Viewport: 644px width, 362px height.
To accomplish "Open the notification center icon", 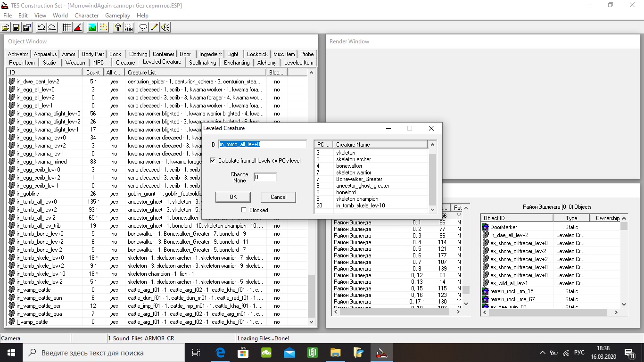I will [x=630, y=353].
